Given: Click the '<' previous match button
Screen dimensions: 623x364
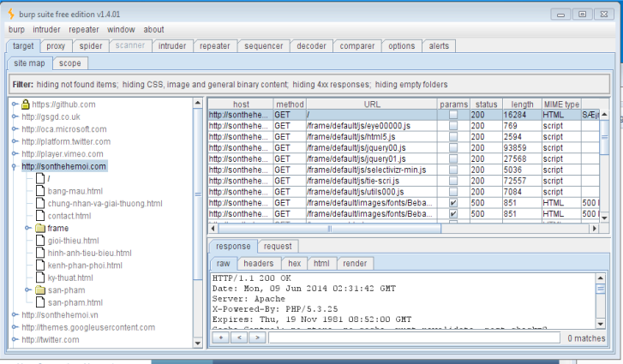Looking at the screenshot, I should coord(239,337).
